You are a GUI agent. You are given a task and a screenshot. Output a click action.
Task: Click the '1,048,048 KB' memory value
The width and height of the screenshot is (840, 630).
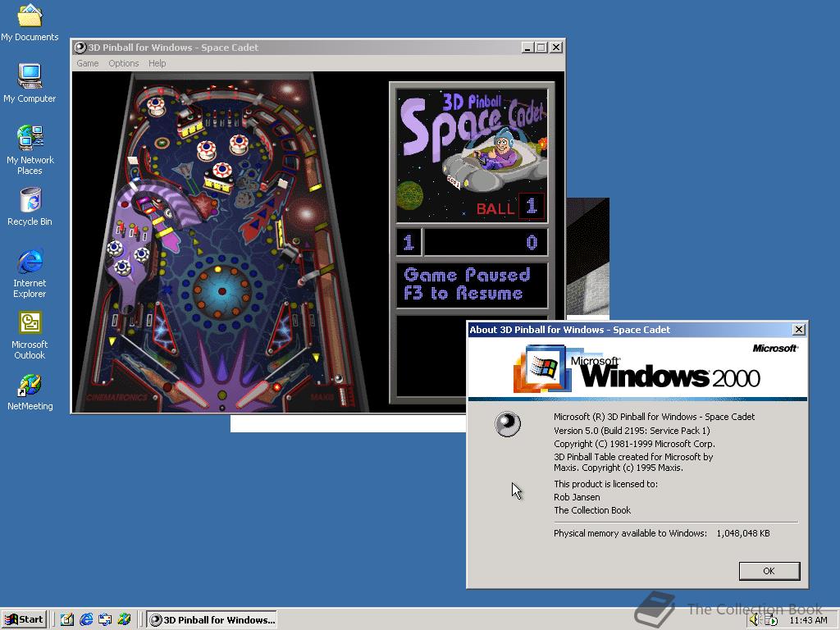click(743, 533)
